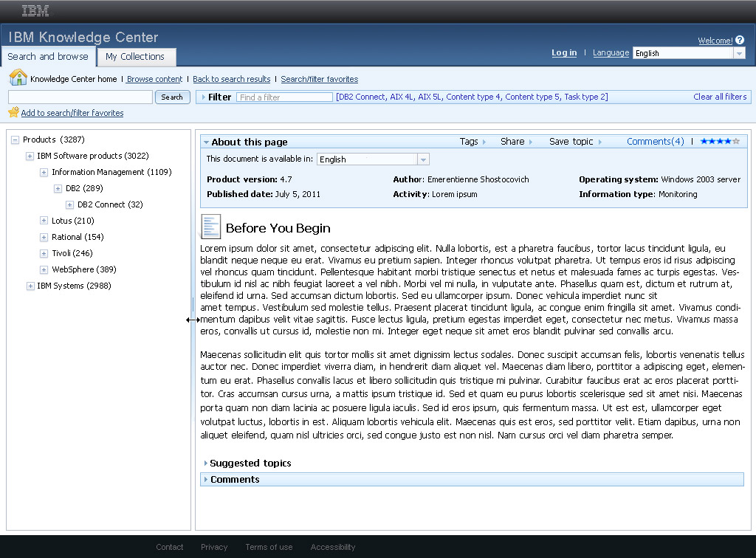Click the IBM logo in header
Screen dimensions: 756x558
click(35, 10)
